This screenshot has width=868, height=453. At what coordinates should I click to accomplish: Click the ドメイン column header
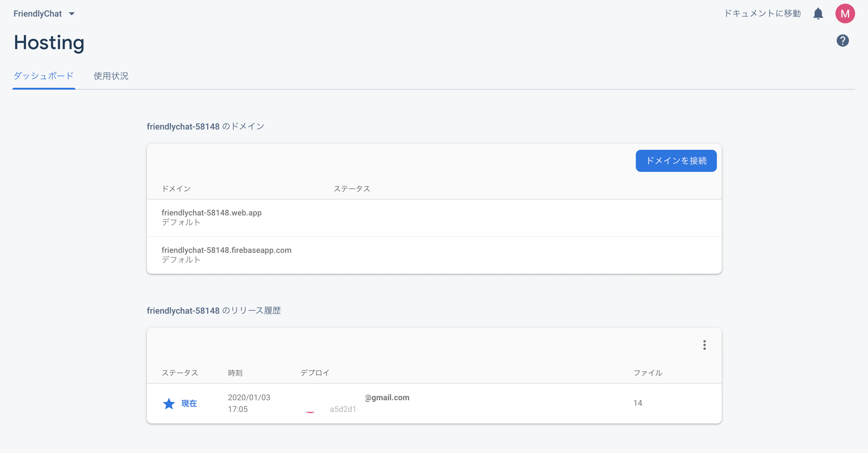[176, 189]
